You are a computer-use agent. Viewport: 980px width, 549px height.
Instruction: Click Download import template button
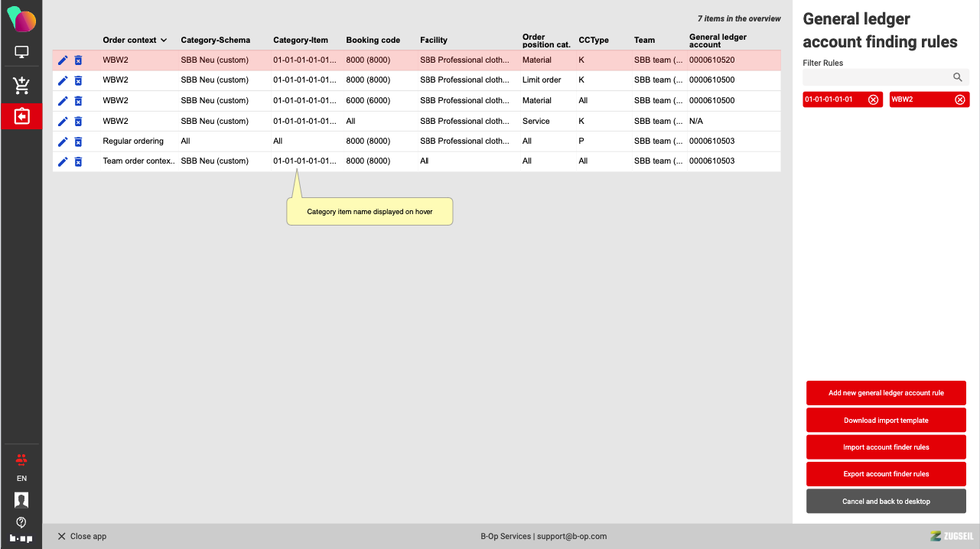click(x=886, y=421)
